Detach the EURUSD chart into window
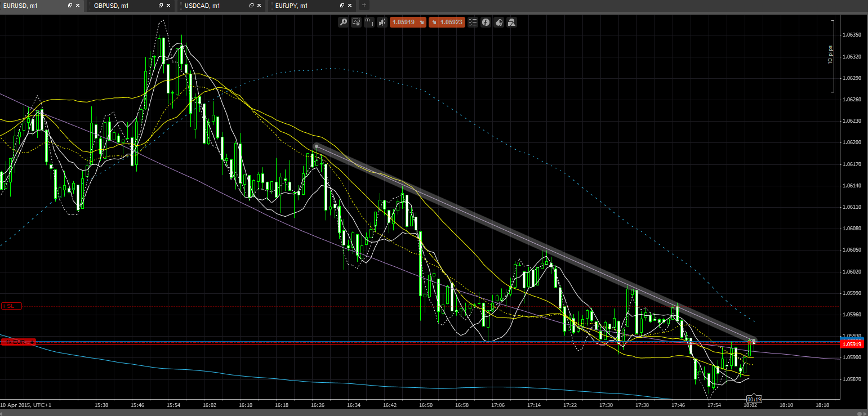The height and width of the screenshot is (416, 868). tap(70, 6)
